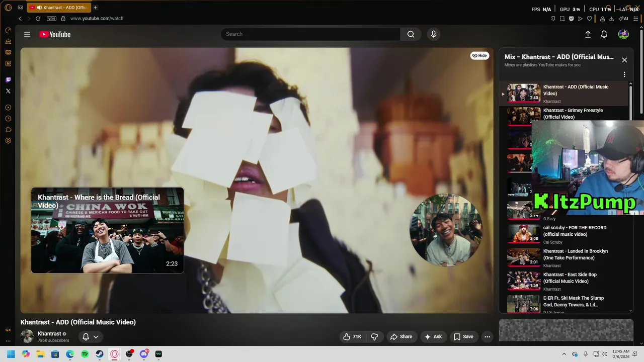Open Khantrast channel name below video
This screenshot has height=362, width=644.
49,334
